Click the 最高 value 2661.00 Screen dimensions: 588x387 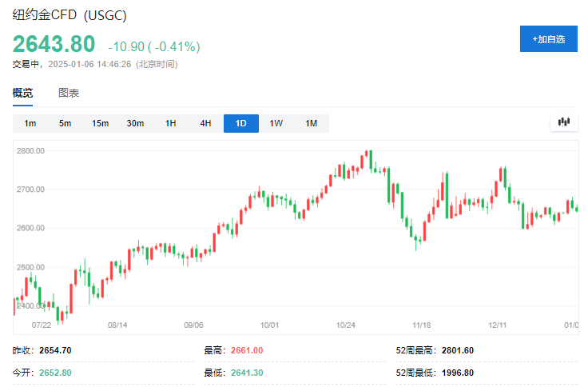click(x=247, y=350)
